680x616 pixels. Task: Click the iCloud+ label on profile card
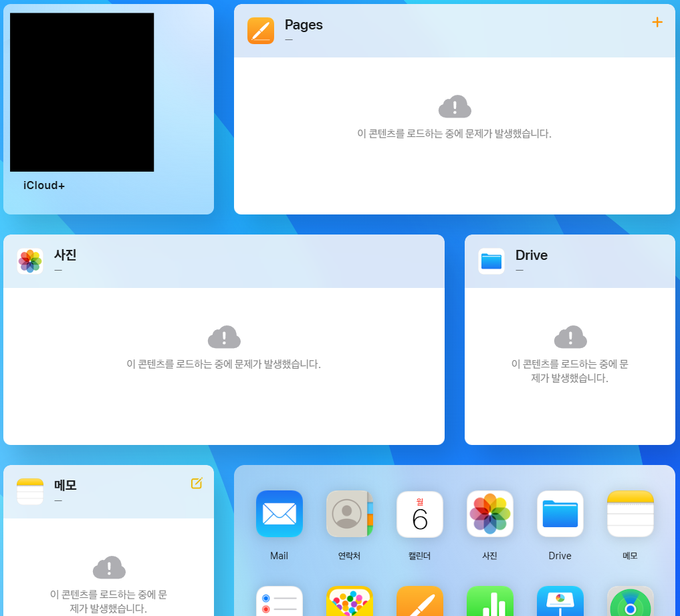(44, 186)
